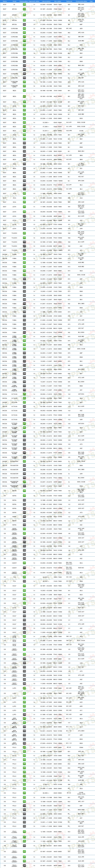Click the 2.0 engine capacity cell
The height and width of the screenshot is (868, 95).
pos(34,250)
